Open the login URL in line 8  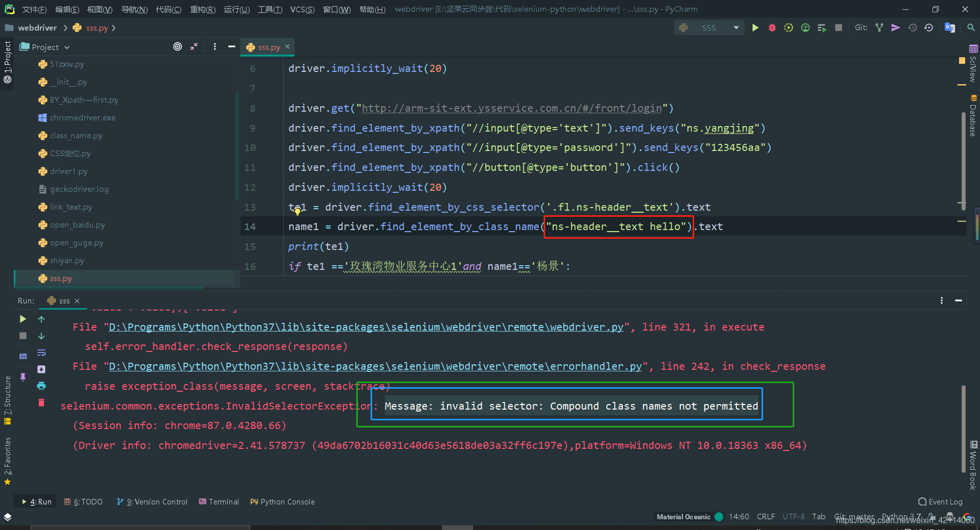tap(511, 108)
